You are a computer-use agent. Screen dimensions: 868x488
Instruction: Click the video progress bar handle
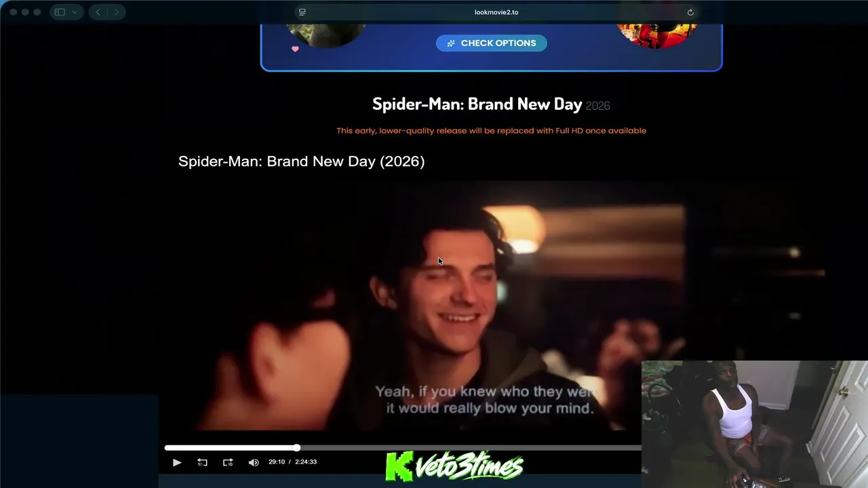click(x=297, y=447)
